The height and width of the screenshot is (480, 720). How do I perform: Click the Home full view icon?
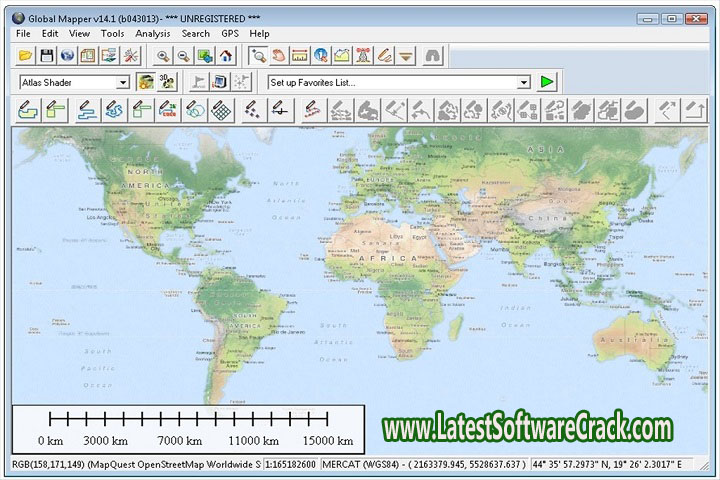coord(227,56)
